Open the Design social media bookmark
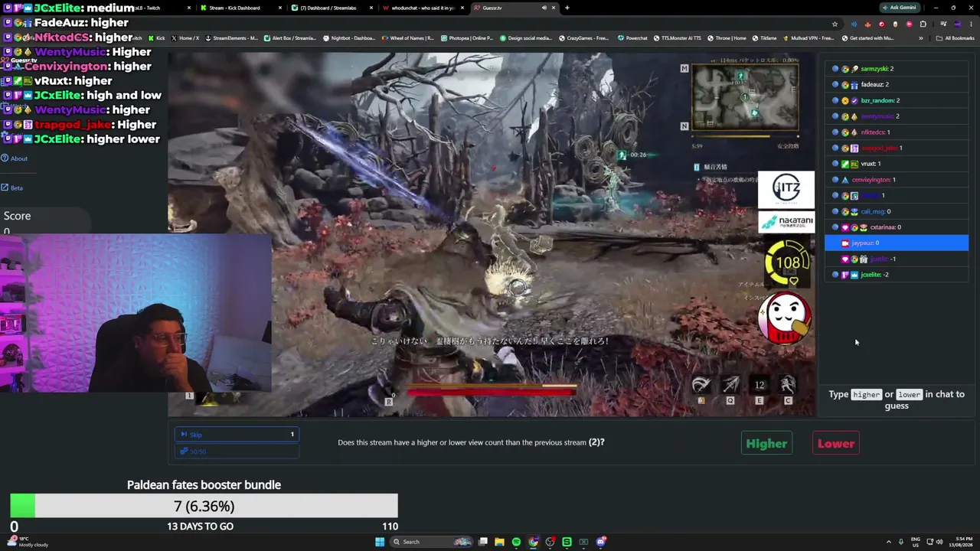980x551 pixels. (525, 38)
